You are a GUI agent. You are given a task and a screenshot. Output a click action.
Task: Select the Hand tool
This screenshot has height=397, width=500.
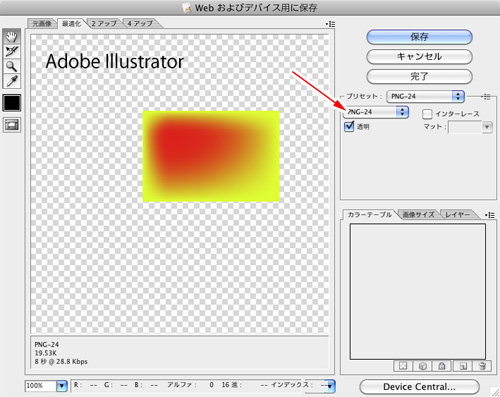(x=12, y=36)
